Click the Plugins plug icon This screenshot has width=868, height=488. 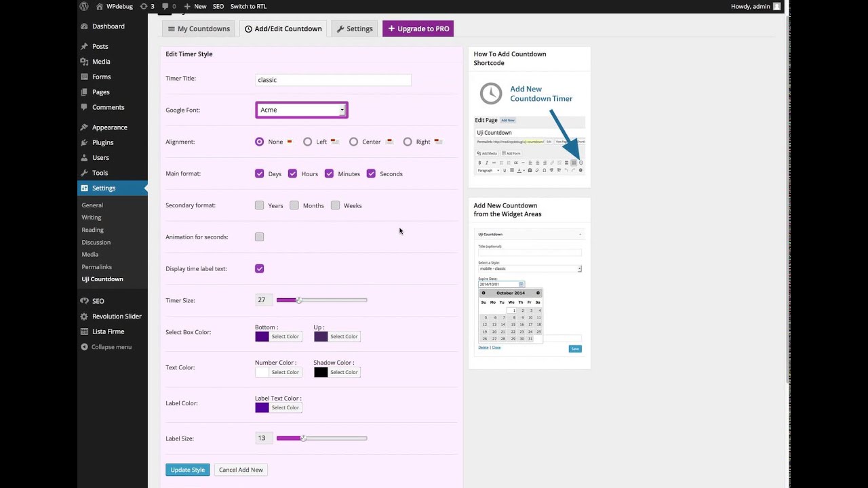(84, 142)
